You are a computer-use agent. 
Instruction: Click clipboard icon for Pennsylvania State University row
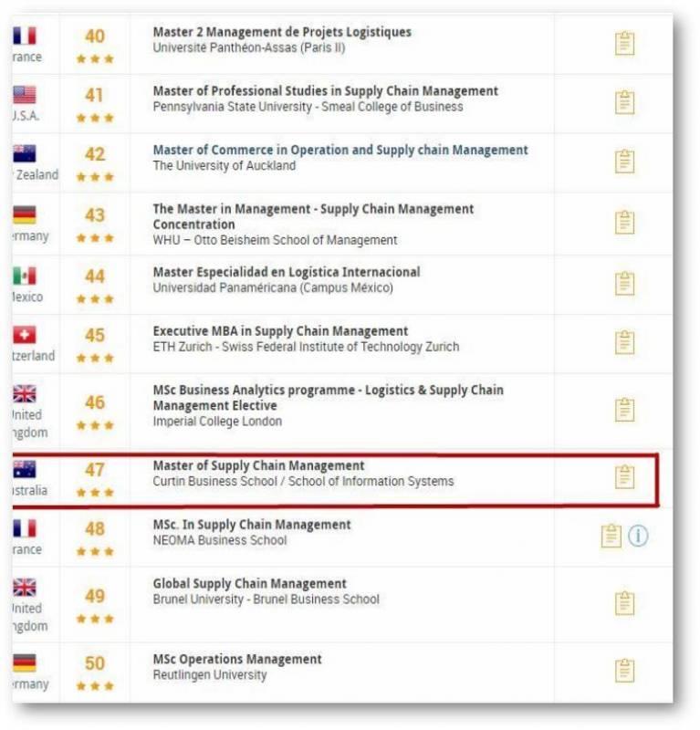click(x=624, y=101)
